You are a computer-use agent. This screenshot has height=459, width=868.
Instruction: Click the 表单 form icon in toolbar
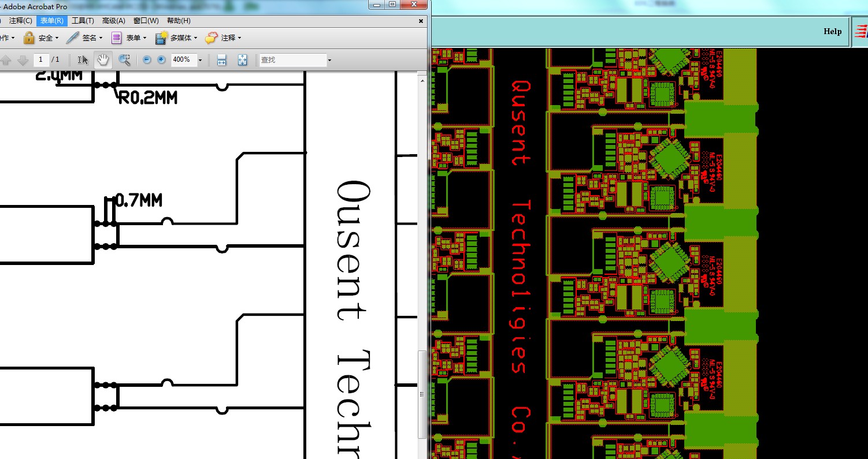(x=117, y=38)
